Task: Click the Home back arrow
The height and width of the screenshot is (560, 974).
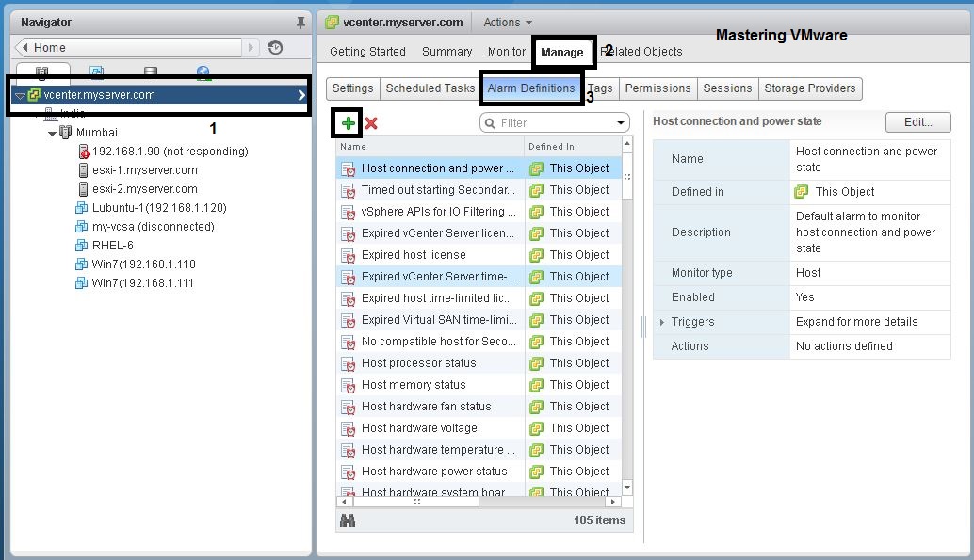Action: (24, 47)
